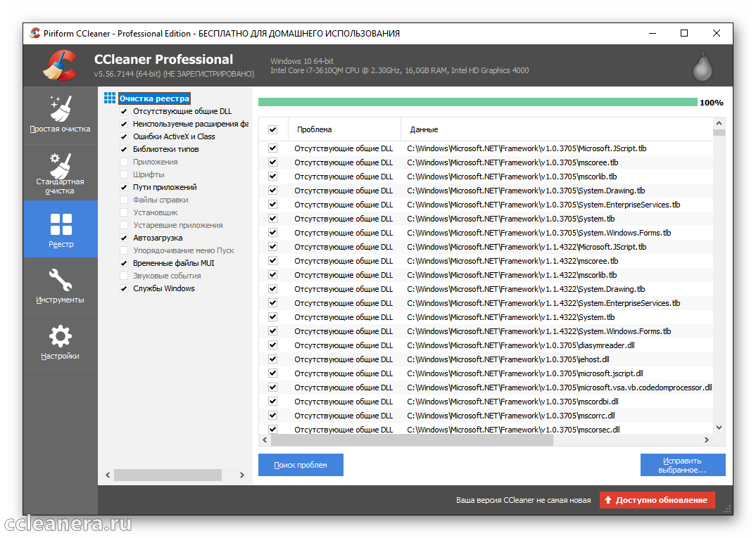This screenshot has height=538, width=756.
Task: Click results list vertical scroll up arrow
Action: click(x=719, y=123)
